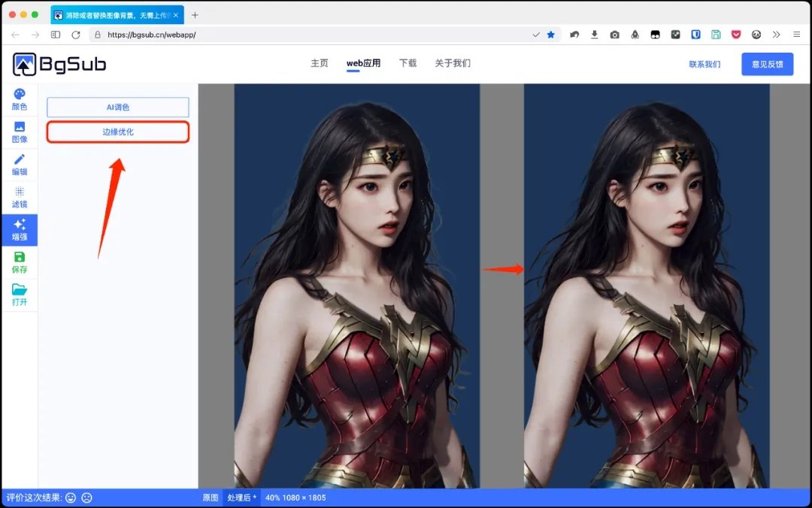The image size is (812, 508).
Task: Select the 滤镜 (Filter) tool
Action: (19, 198)
